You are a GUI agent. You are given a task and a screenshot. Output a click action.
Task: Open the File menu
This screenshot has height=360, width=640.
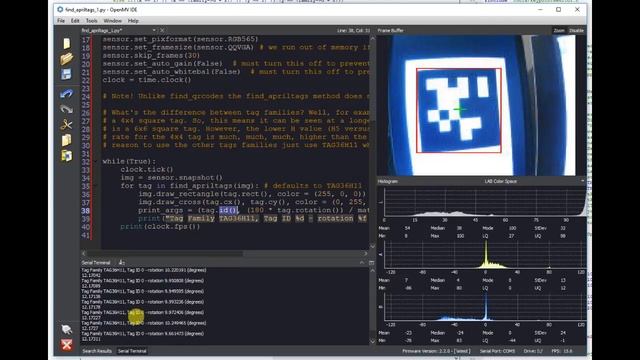[61, 20]
